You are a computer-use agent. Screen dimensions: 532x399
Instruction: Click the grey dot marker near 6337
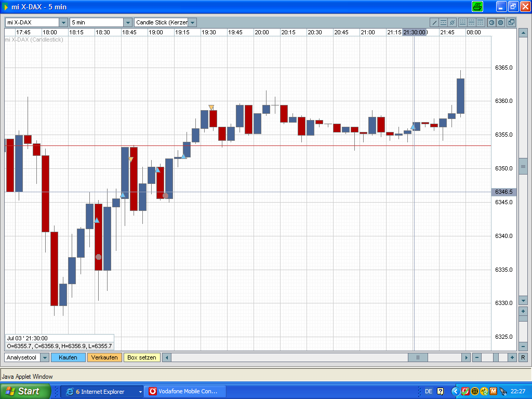pos(98,257)
